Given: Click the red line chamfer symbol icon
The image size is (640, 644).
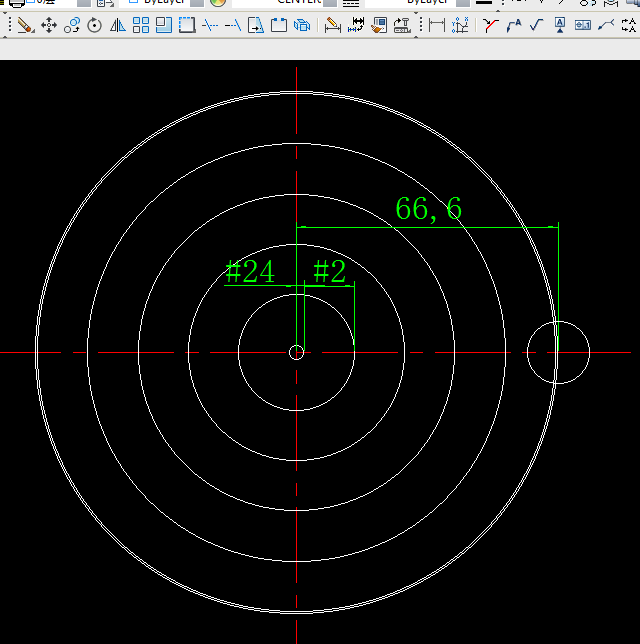Looking at the screenshot, I should (490, 25).
